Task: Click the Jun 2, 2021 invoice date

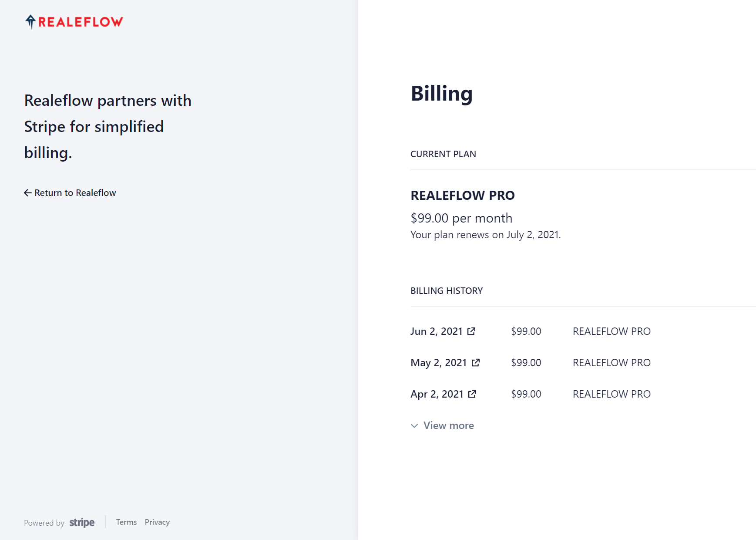Action: (x=436, y=331)
